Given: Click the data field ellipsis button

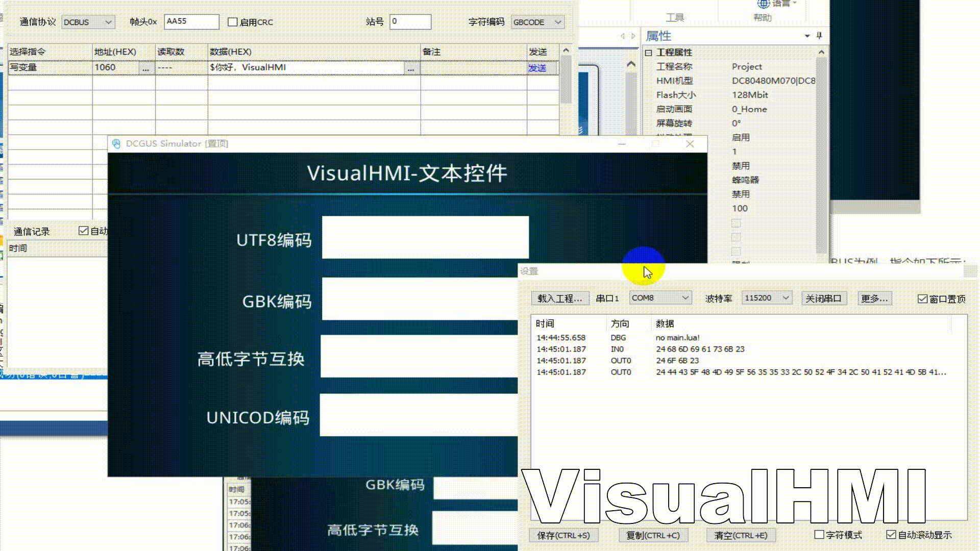Looking at the screenshot, I should [x=411, y=68].
